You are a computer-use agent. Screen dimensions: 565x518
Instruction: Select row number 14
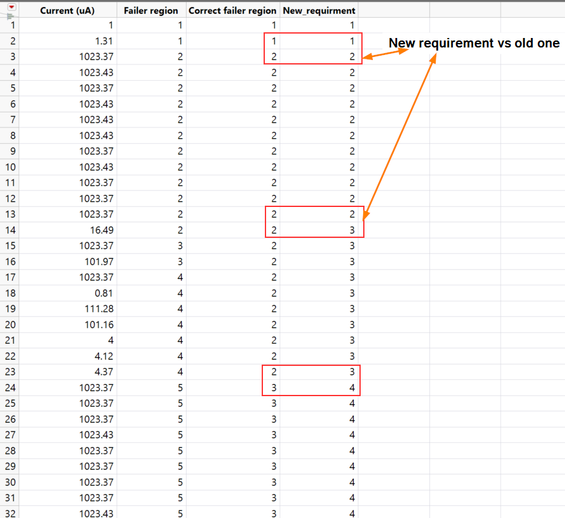[10, 230]
